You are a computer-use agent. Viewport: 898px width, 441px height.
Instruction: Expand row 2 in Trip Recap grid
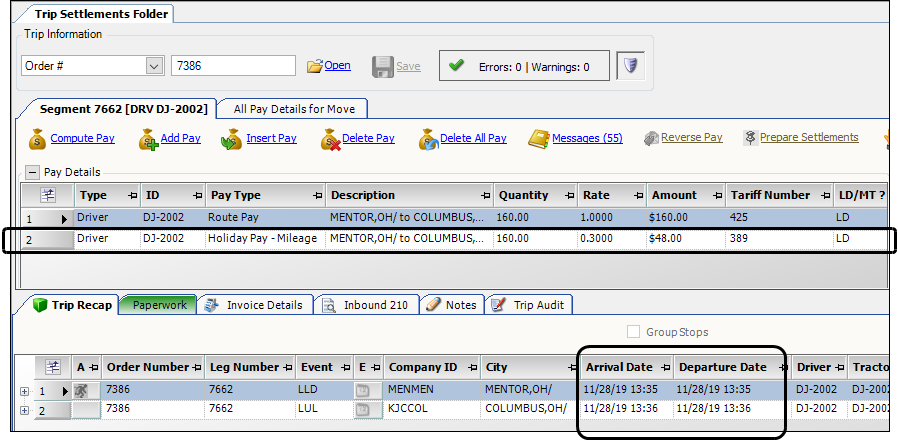(25, 411)
